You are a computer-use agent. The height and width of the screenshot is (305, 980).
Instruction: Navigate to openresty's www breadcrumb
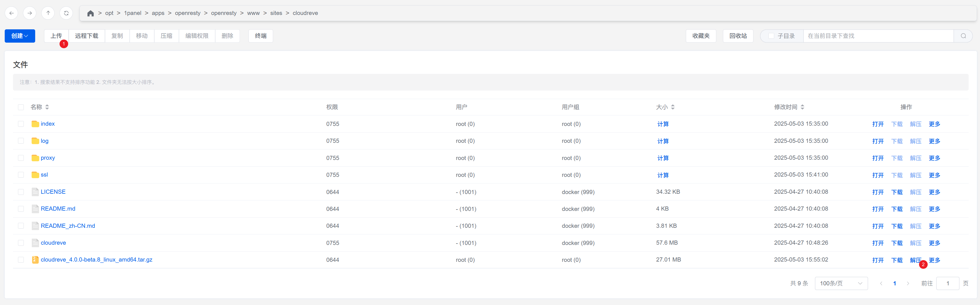tap(253, 13)
